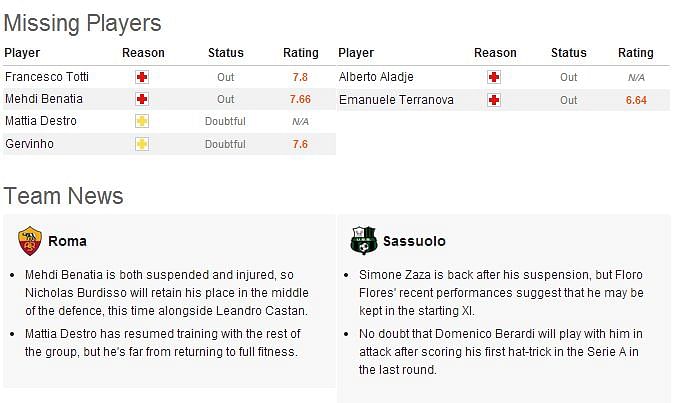Click the Roma club crest
The height and width of the screenshot is (403, 674).
pyautogui.click(x=30, y=241)
